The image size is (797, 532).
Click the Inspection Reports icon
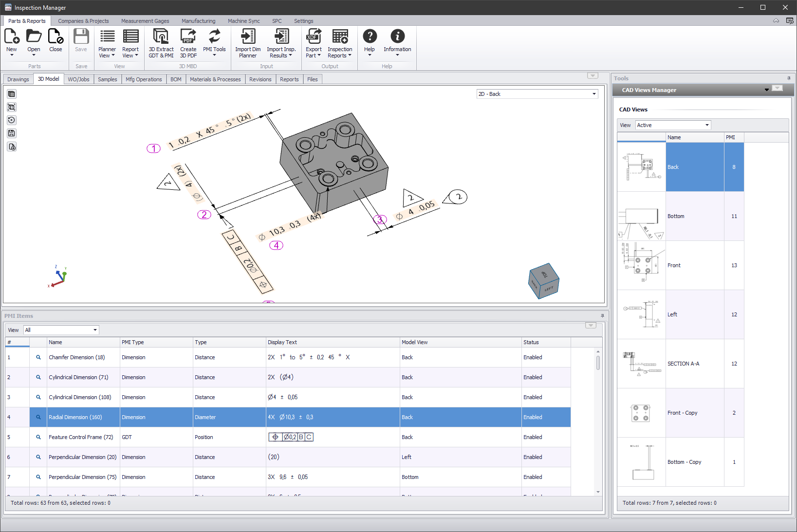point(340,37)
